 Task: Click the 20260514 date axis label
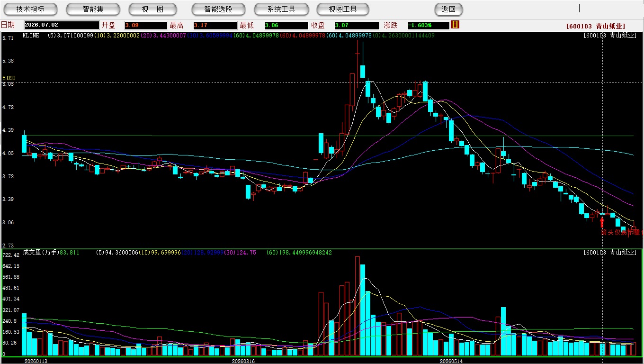coord(451,361)
